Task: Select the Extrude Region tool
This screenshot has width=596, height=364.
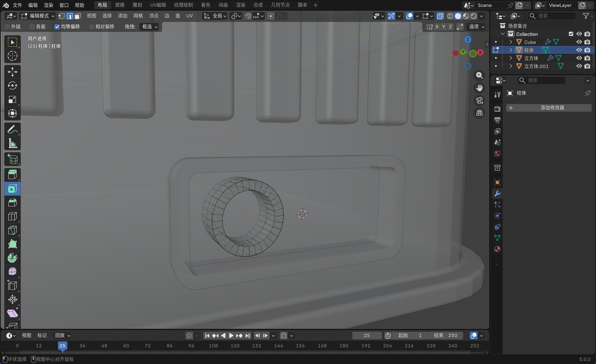Action: pos(12,175)
